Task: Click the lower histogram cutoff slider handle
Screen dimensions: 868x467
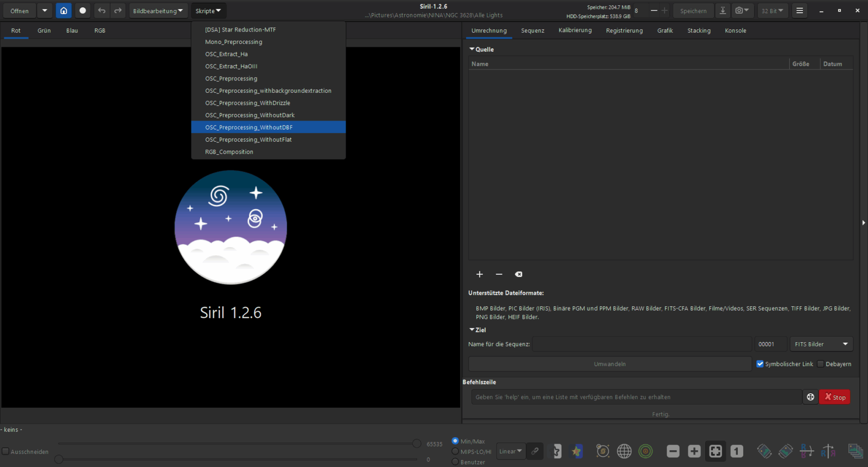Action: [x=59, y=459]
